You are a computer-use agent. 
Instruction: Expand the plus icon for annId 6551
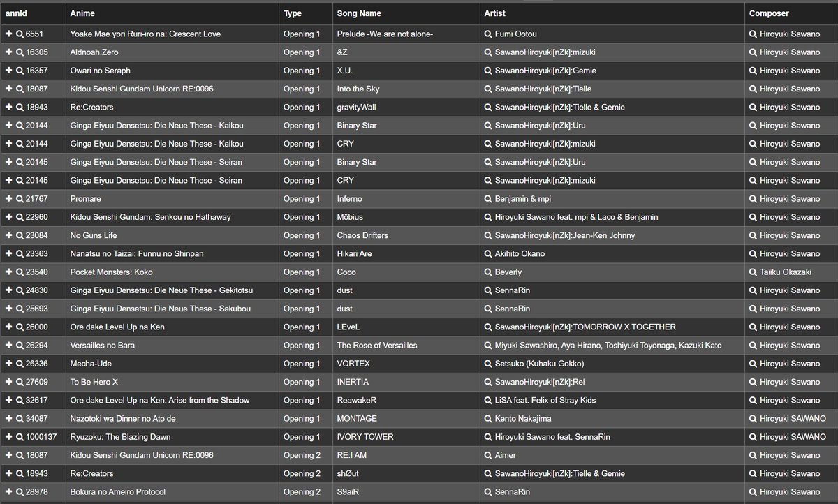9,34
